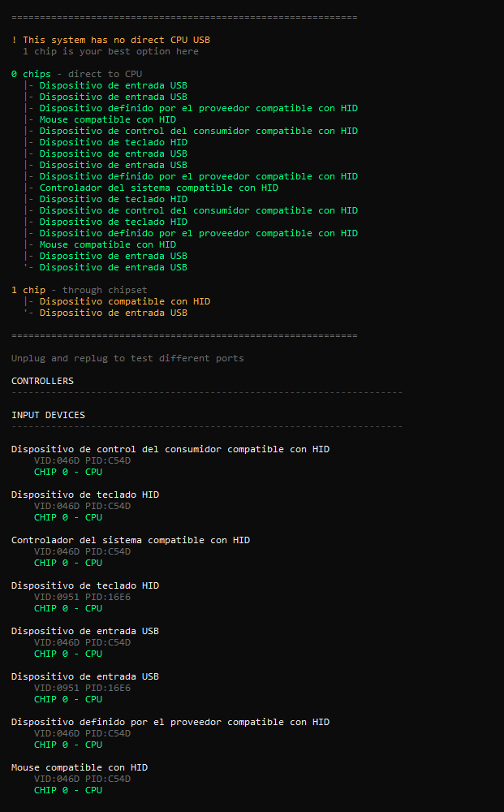
Task: Click VID:046D PID:C54D under white Mouse compatible con HID
Action: tap(82, 780)
